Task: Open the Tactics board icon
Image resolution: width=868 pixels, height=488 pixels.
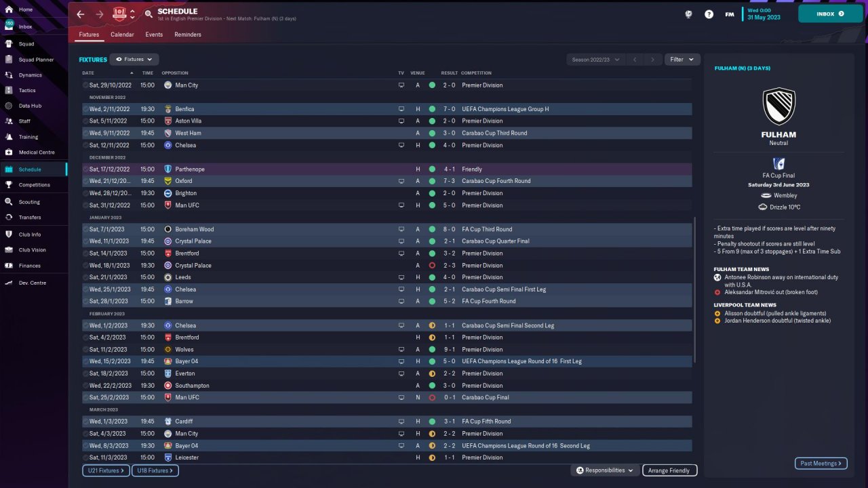Action: pyautogui.click(x=9, y=90)
